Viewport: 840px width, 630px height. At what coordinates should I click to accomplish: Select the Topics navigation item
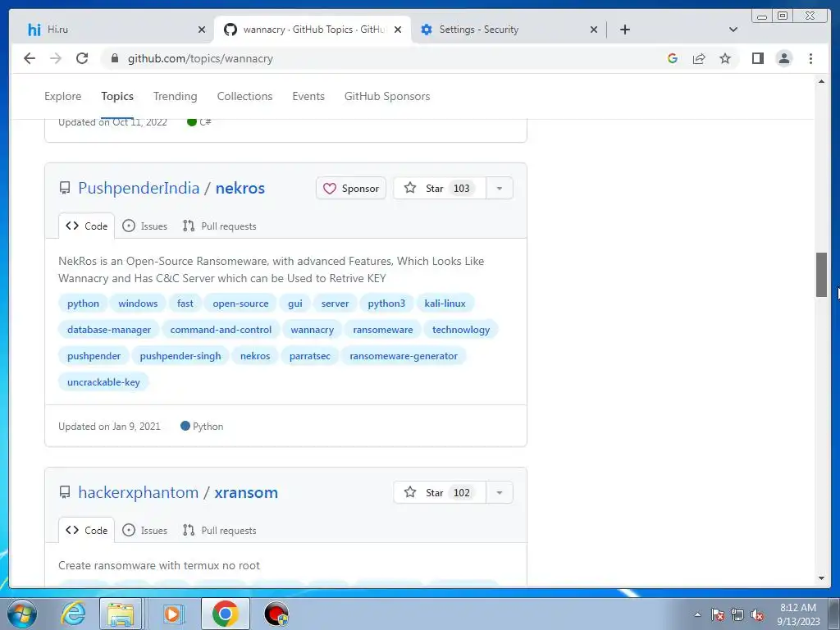click(x=117, y=97)
